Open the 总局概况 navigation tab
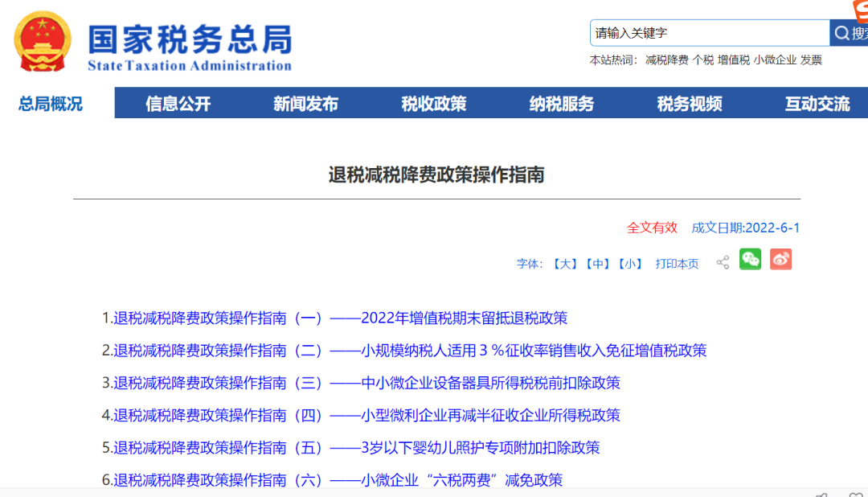 51,104
